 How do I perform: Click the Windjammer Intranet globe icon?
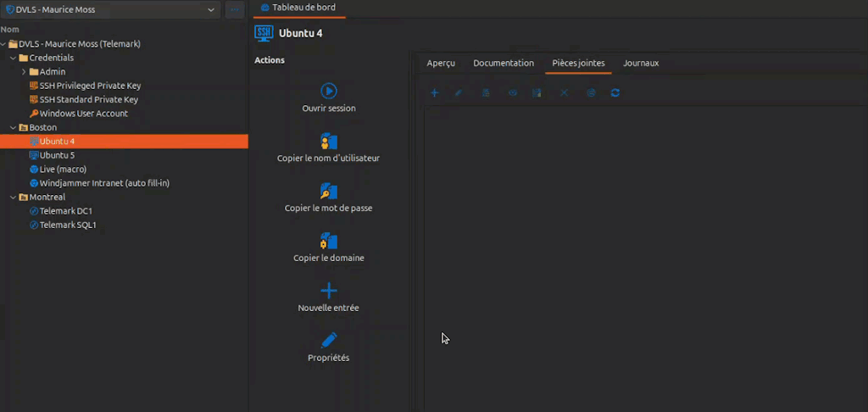pos(34,183)
